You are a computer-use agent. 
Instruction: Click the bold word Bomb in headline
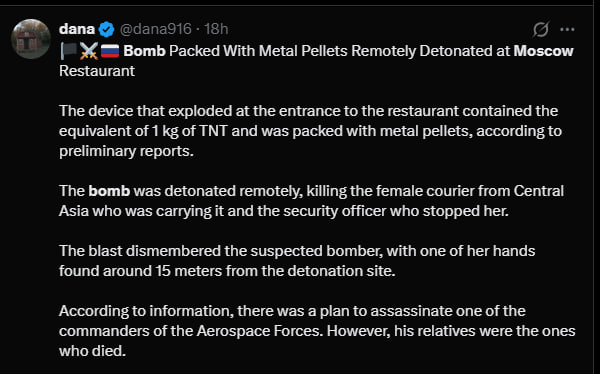[144, 51]
